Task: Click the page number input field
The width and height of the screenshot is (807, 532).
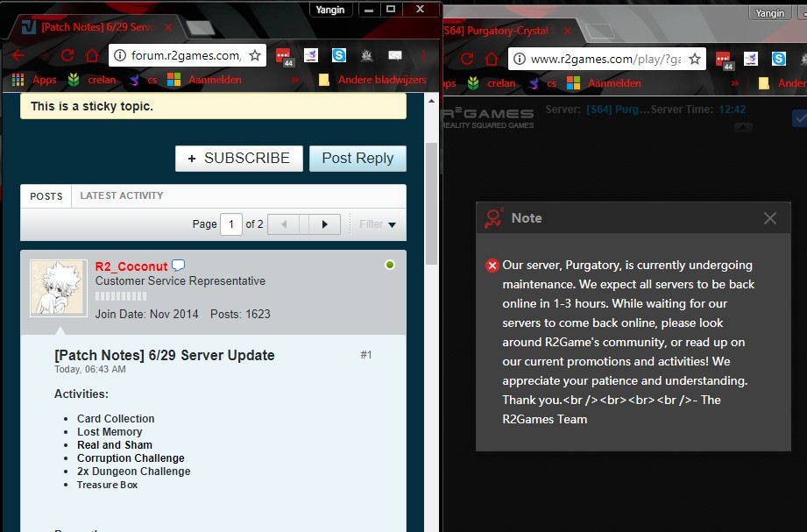Action: pos(231,224)
